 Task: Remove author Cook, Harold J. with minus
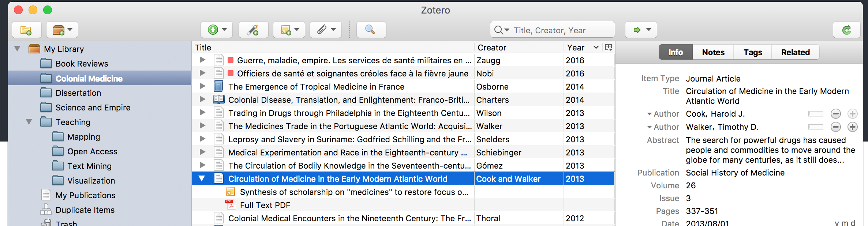point(836,114)
